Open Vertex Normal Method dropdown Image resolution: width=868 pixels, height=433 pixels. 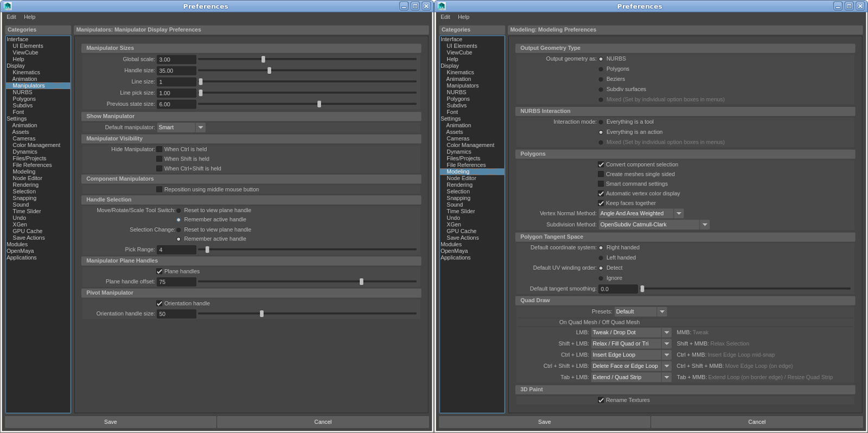click(641, 214)
